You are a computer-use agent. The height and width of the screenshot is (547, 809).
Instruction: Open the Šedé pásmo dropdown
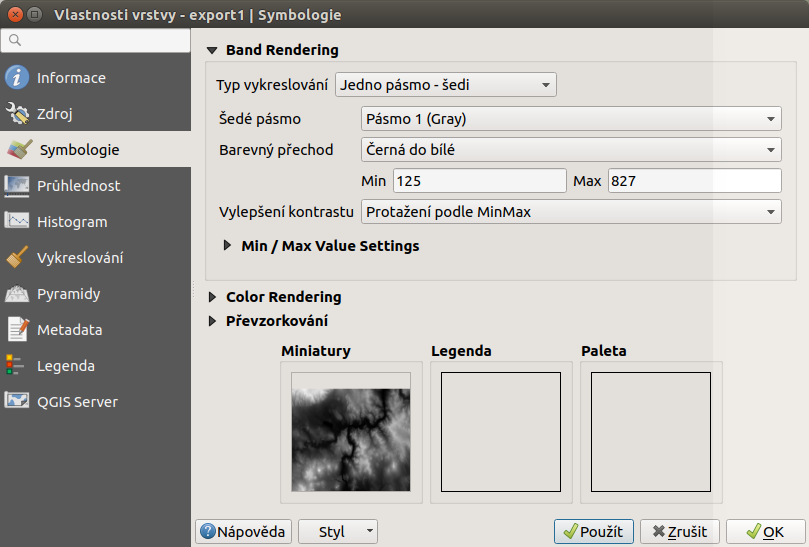[x=571, y=119]
